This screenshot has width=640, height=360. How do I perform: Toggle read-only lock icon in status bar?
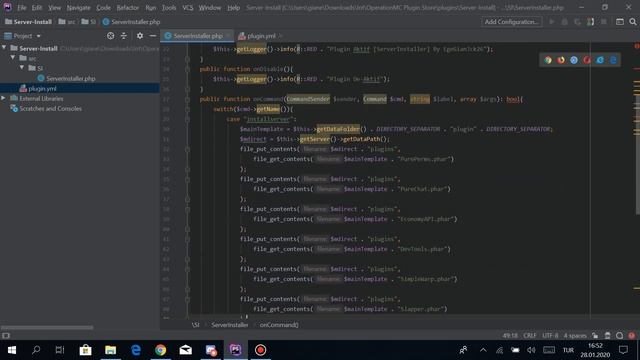[x=595, y=336]
